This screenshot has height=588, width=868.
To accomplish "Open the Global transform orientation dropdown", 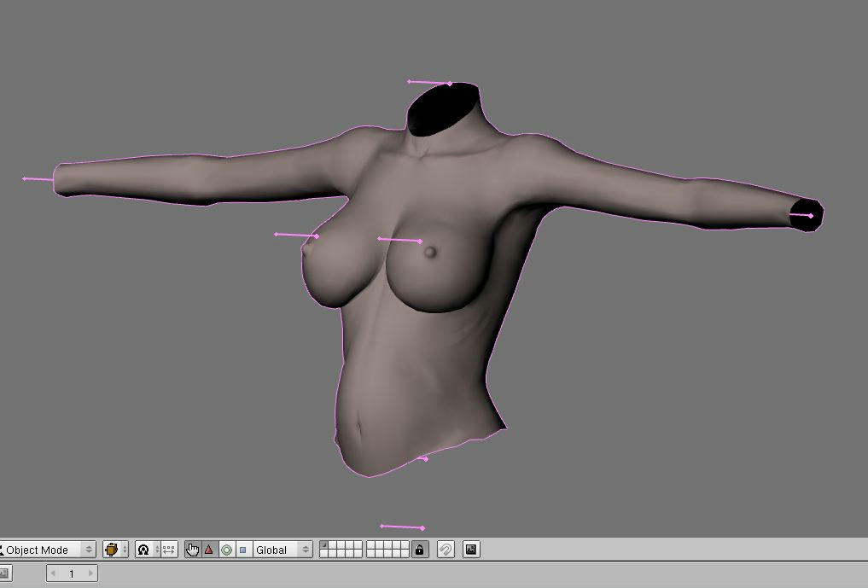I will [283, 550].
